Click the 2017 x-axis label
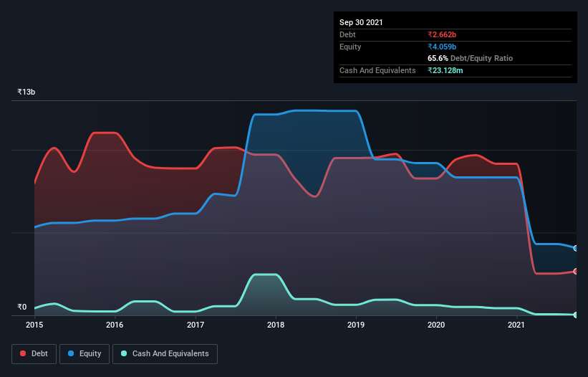The width and height of the screenshot is (588, 377). point(196,325)
